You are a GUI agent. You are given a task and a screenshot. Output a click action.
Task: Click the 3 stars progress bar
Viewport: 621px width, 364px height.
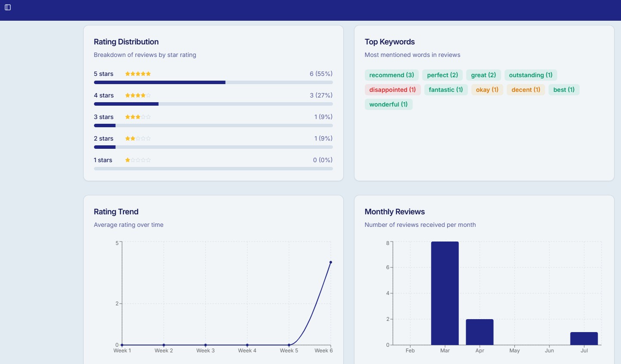213,126
